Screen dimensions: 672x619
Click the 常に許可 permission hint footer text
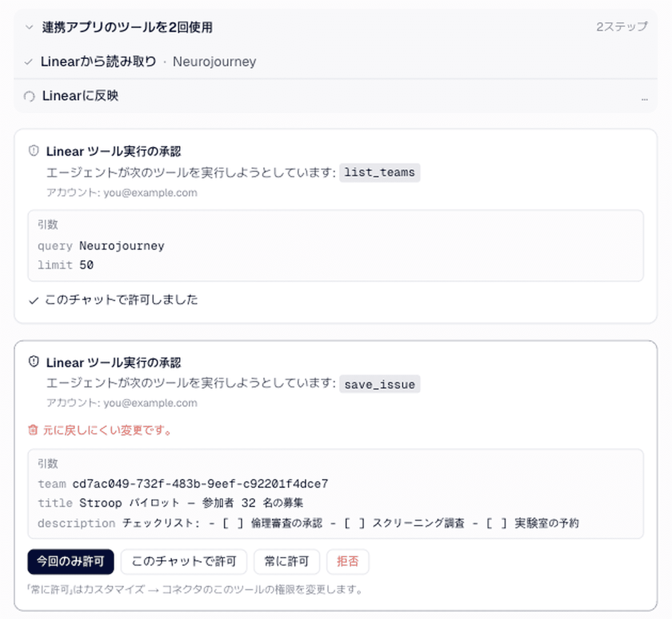click(195, 590)
